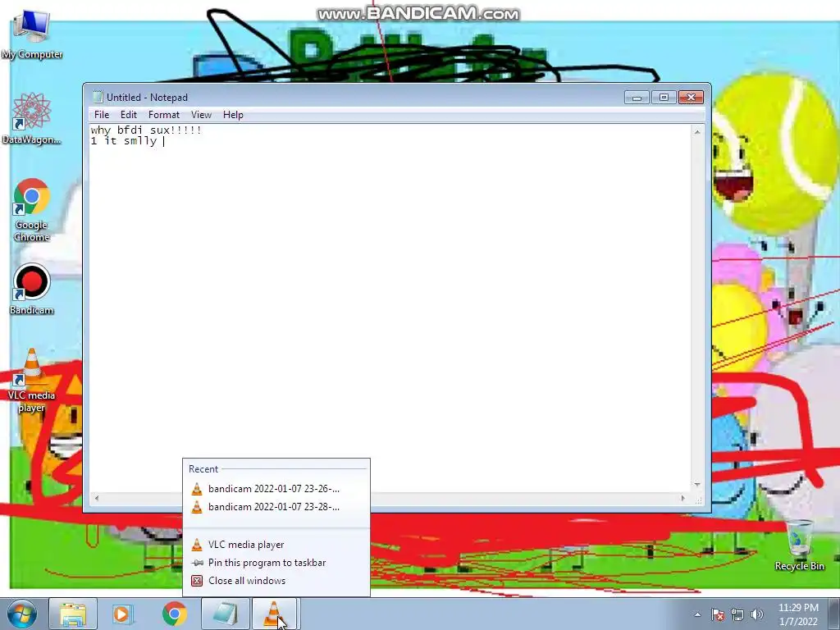Choose Pin this program to taskbar

click(x=276, y=563)
